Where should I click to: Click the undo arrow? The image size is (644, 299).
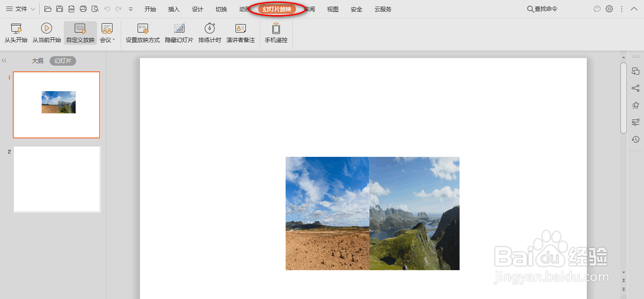107,9
